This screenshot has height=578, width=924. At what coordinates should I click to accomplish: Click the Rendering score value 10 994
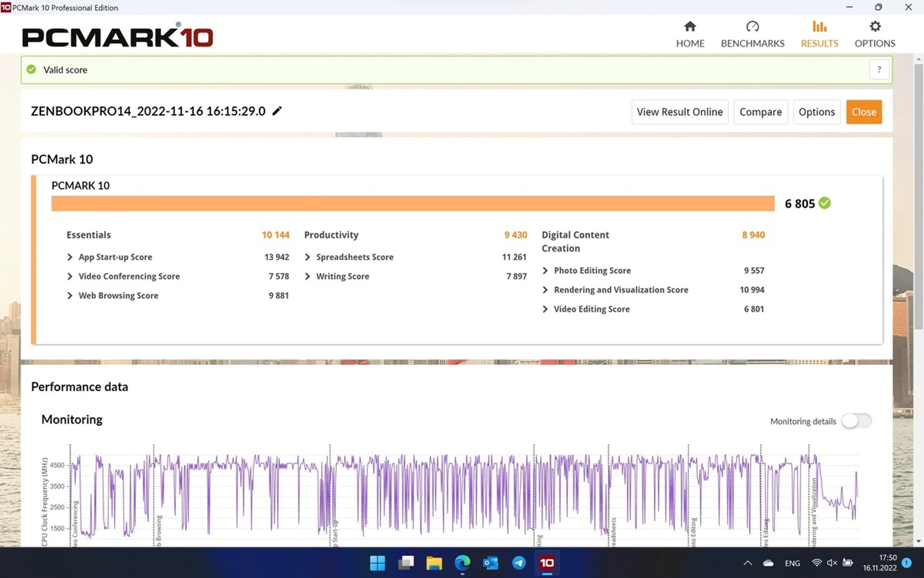pos(752,290)
